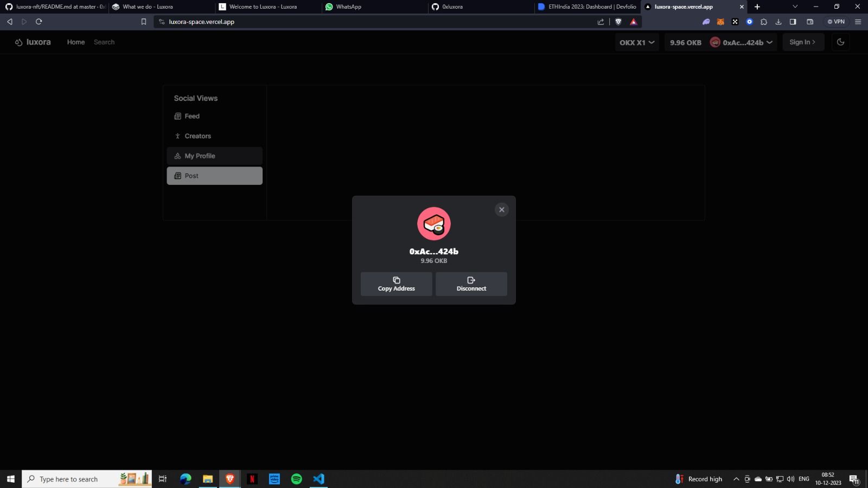The width and height of the screenshot is (868, 488).
Task: Switch to 0xluxora GitHub tab
Action: [x=481, y=7]
